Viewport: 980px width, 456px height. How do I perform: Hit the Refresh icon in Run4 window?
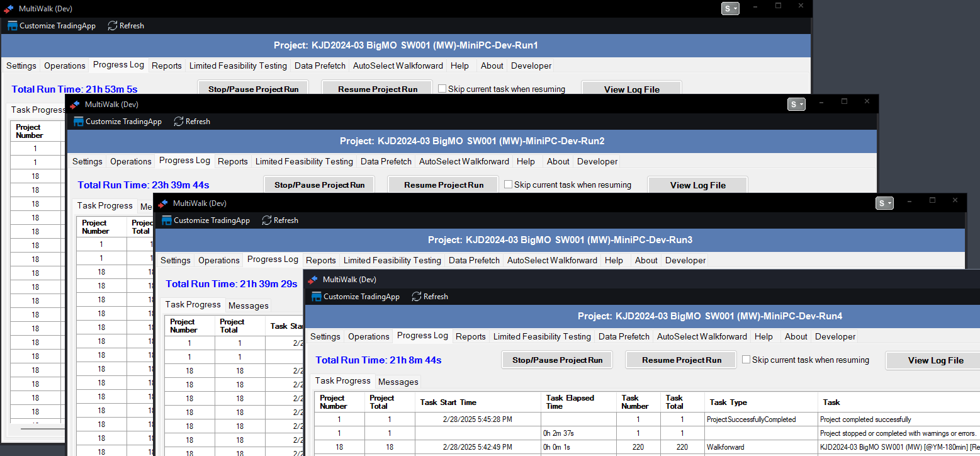point(417,297)
